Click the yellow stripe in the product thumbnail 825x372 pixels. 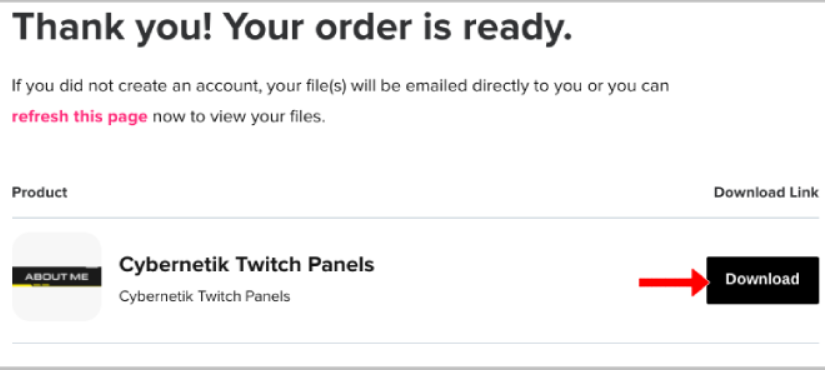tap(24, 284)
